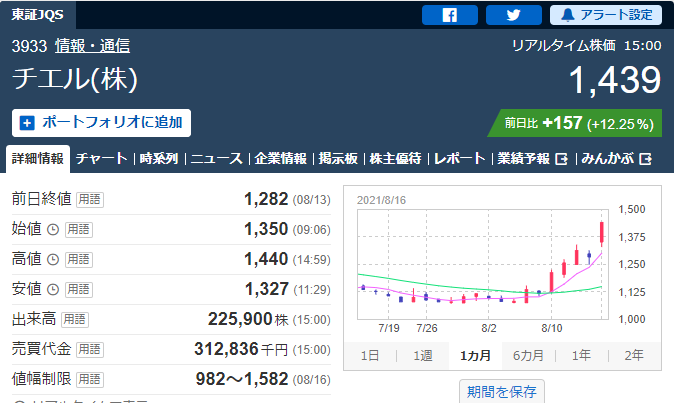Click external link icon beside みんかぶ
This screenshot has width=674, height=403.
coord(646,159)
